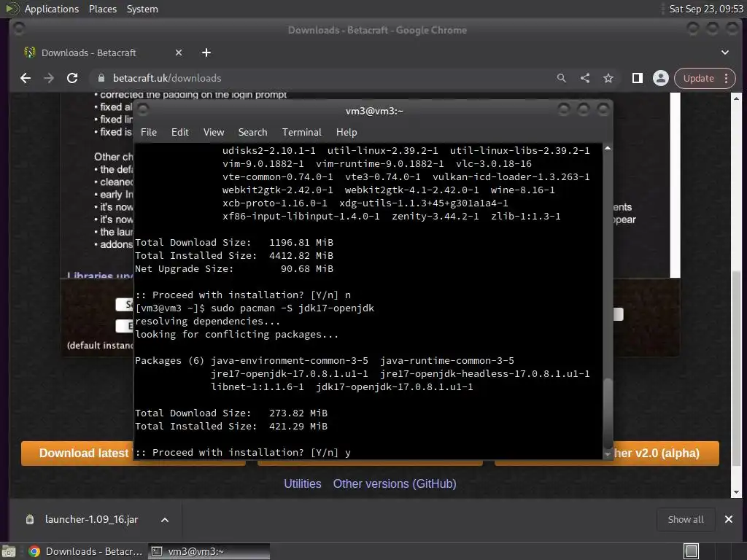Click Chrome page scrollbar up arrow
The height and width of the screenshot is (560, 747).
736,98
